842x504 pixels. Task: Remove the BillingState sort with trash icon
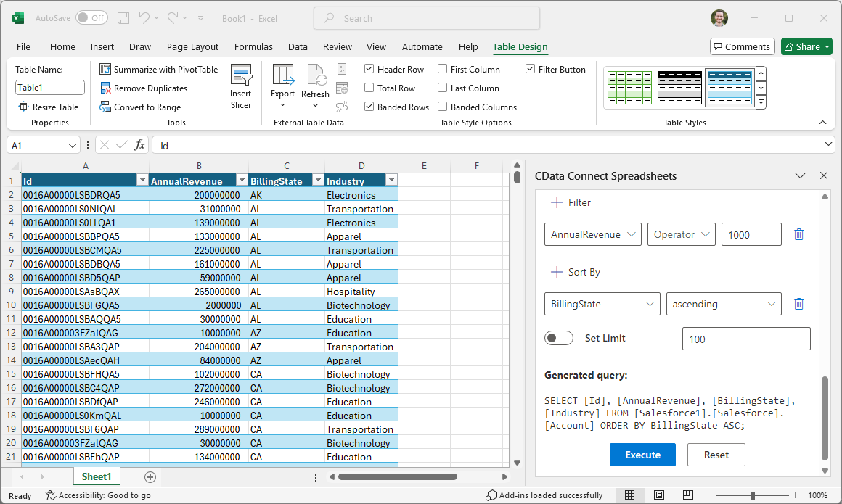point(798,304)
